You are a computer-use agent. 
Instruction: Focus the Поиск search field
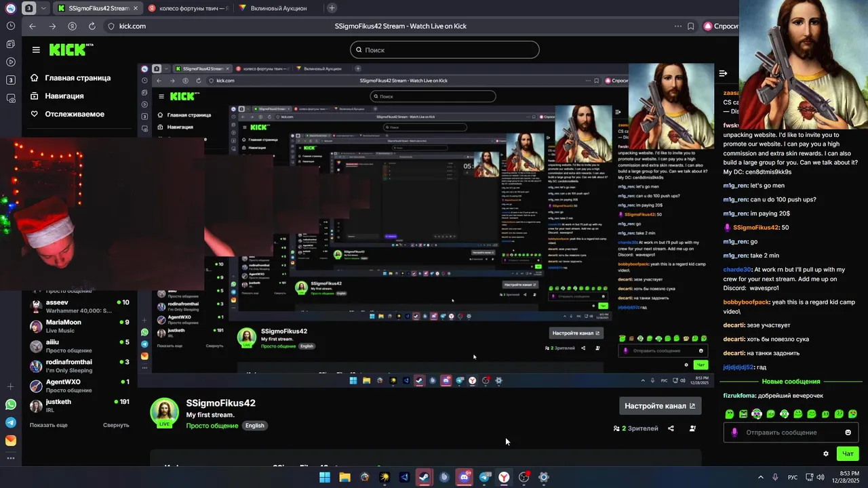(x=445, y=49)
